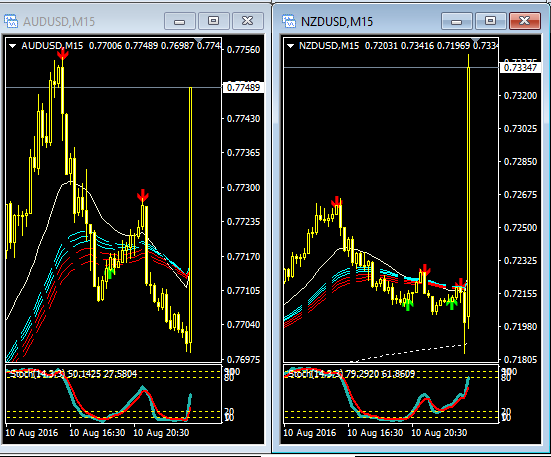Image resolution: width=551 pixels, height=457 pixels.
Task: Click the middle red sell arrow on NZDUSD
Action: point(425,269)
